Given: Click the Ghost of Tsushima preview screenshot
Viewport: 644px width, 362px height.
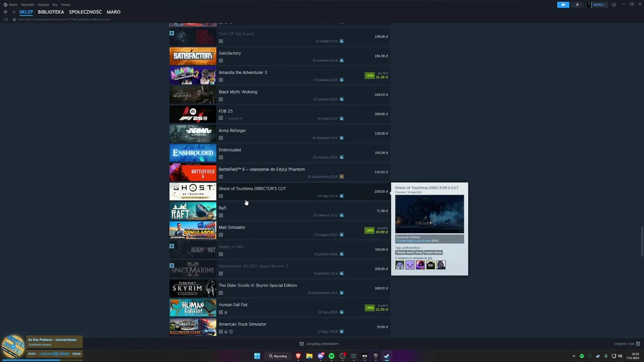Looking at the screenshot, I should [x=430, y=214].
